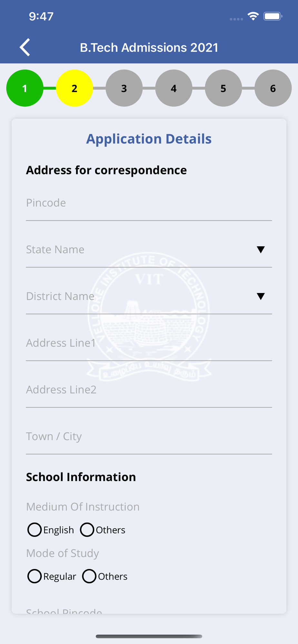Expand the District Name dropdown arrow

(x=261, y=296)
